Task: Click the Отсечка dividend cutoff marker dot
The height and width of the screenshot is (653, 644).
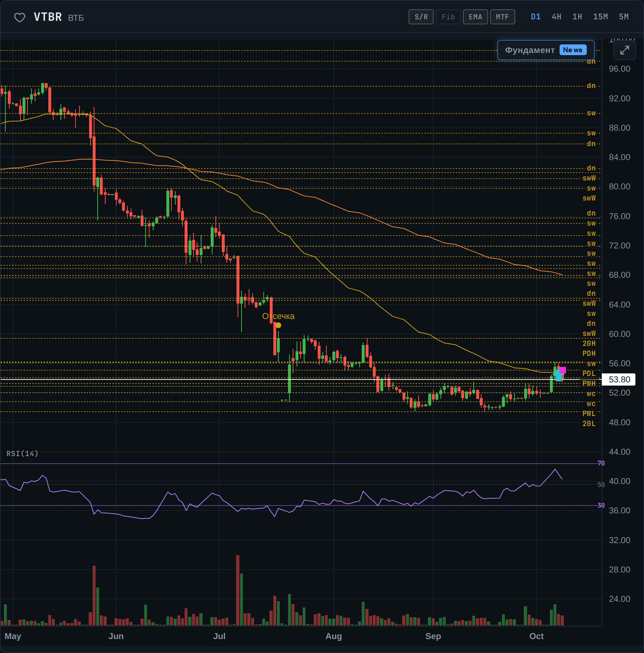Action: 278,325
